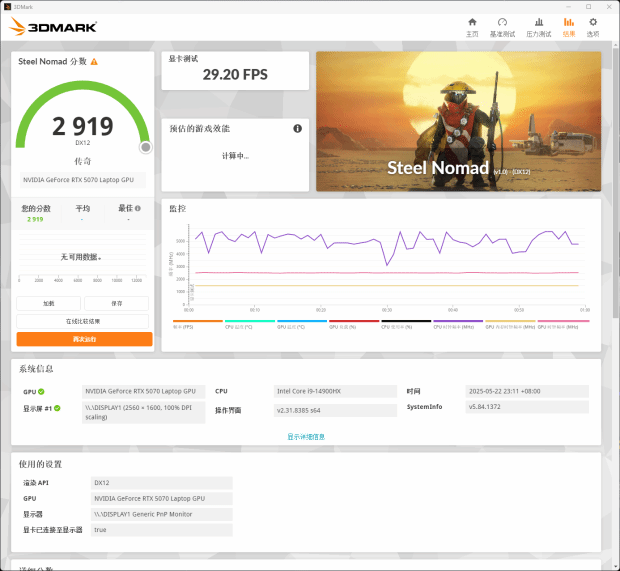Click the Intel Core i9-14900HX CPU field

(335, 391)
